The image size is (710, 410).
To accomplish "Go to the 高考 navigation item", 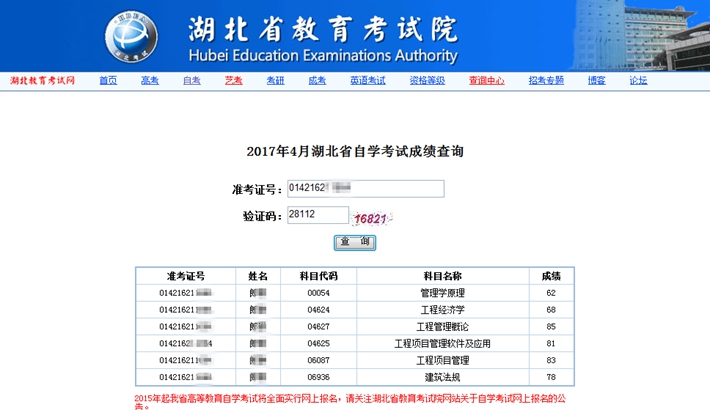I will click(x=149, y=80).
